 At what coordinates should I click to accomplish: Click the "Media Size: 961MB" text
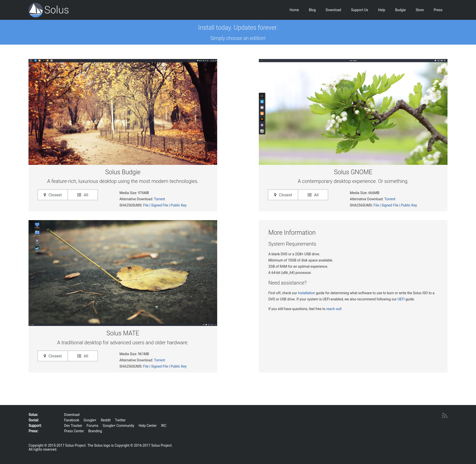click(x=134, y=354)
